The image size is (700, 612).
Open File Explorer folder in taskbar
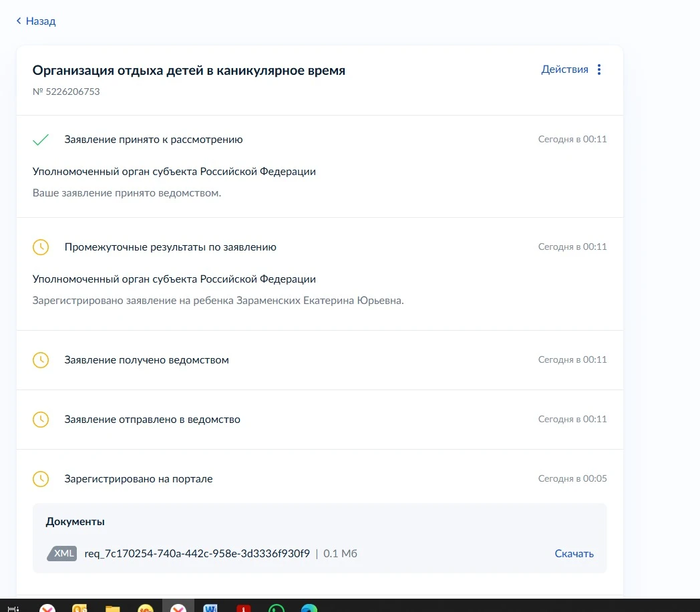tap(112, 608)
